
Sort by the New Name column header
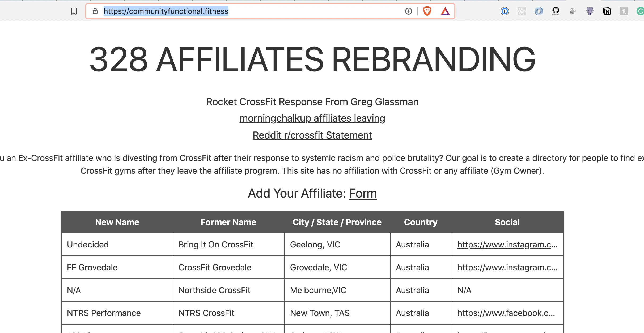click(x=117, y=222)
